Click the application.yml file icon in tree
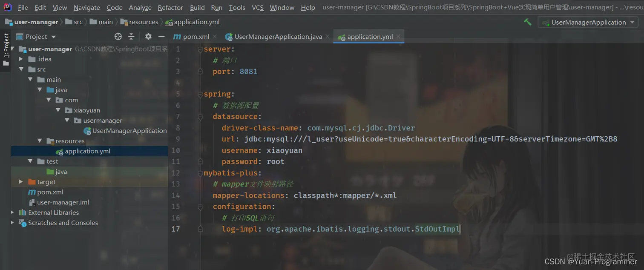 (60, 151)
